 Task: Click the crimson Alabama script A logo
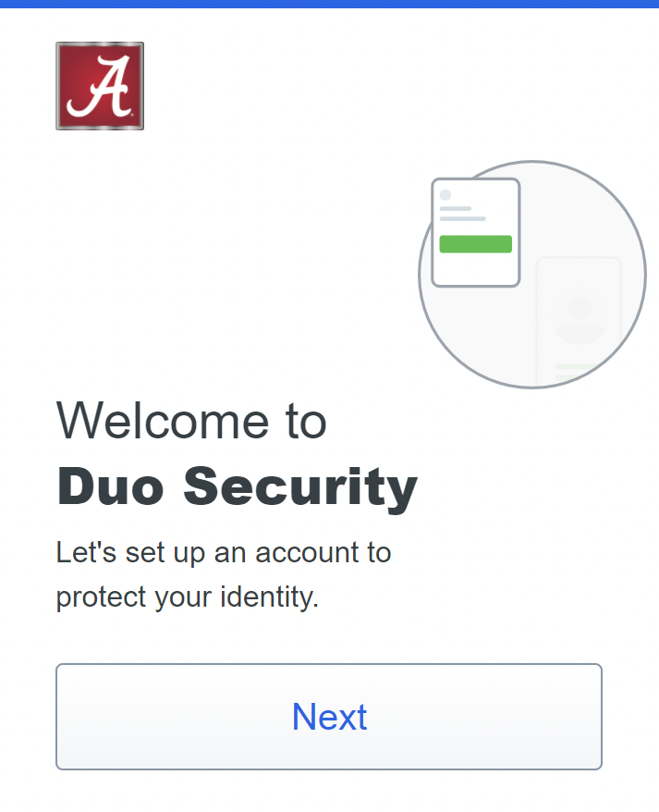tap(100, 86)
